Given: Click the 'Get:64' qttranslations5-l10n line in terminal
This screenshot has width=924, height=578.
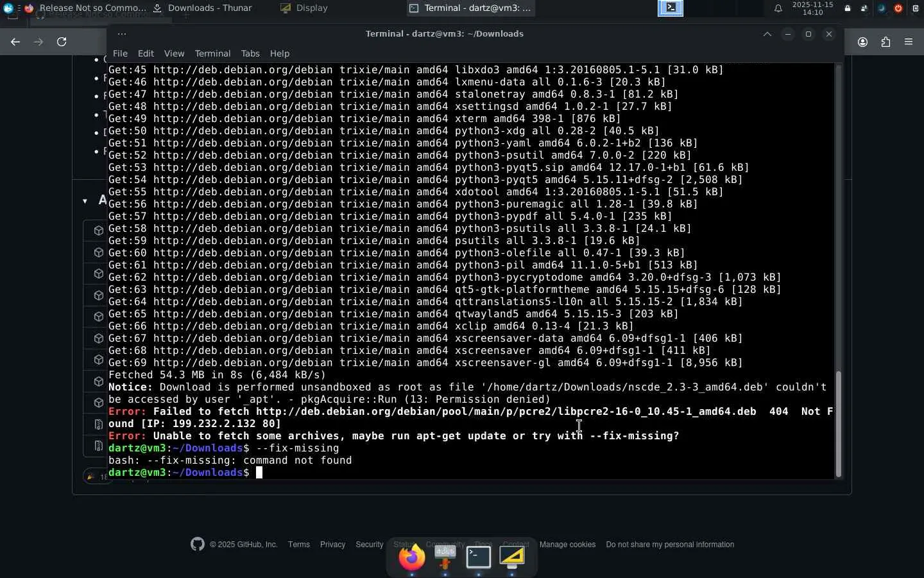Looking at the screenshot, I should (425, 302).
